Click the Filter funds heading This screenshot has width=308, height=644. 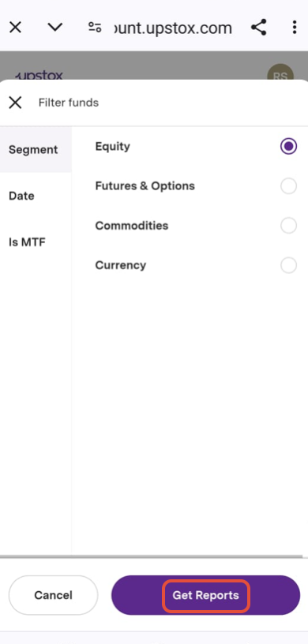(x=69, y=103)
